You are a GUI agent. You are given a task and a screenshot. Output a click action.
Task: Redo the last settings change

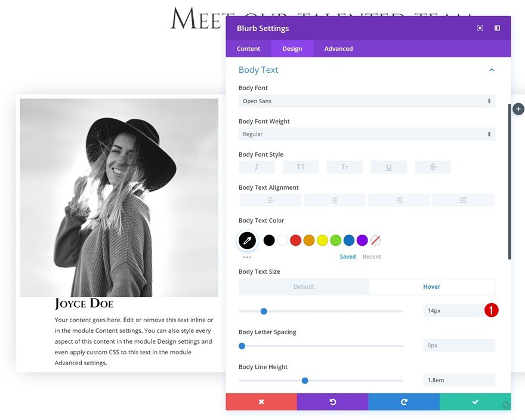point(404,402)
